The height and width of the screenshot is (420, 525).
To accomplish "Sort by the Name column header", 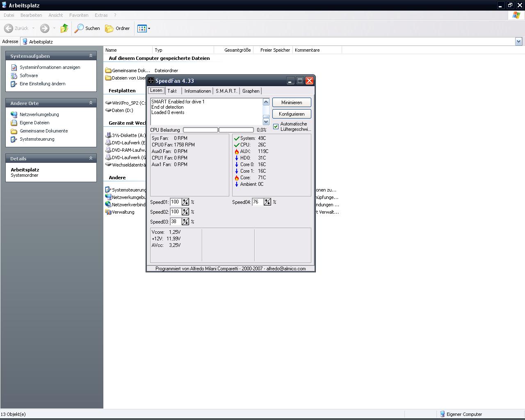I will tap(128, 50).
